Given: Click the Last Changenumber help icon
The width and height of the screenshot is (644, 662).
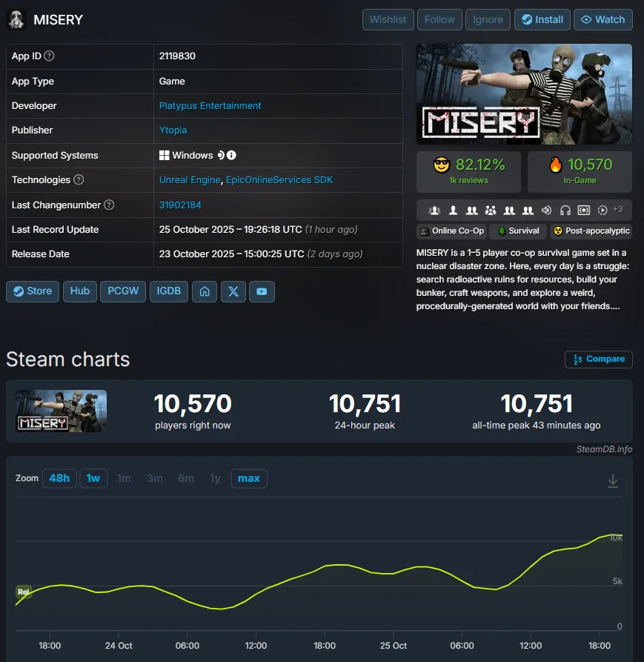Looking at the screenshot, I should tap(109, 205).
